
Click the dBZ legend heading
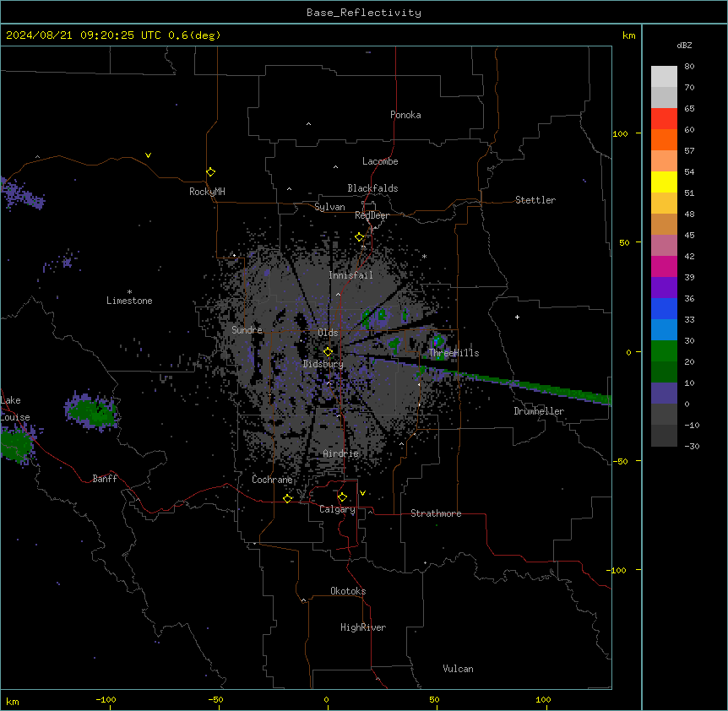click(684, 45)
